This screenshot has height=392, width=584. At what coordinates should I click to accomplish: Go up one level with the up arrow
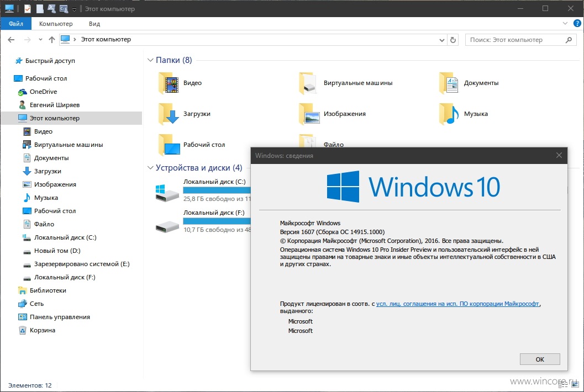pos(52,39)
